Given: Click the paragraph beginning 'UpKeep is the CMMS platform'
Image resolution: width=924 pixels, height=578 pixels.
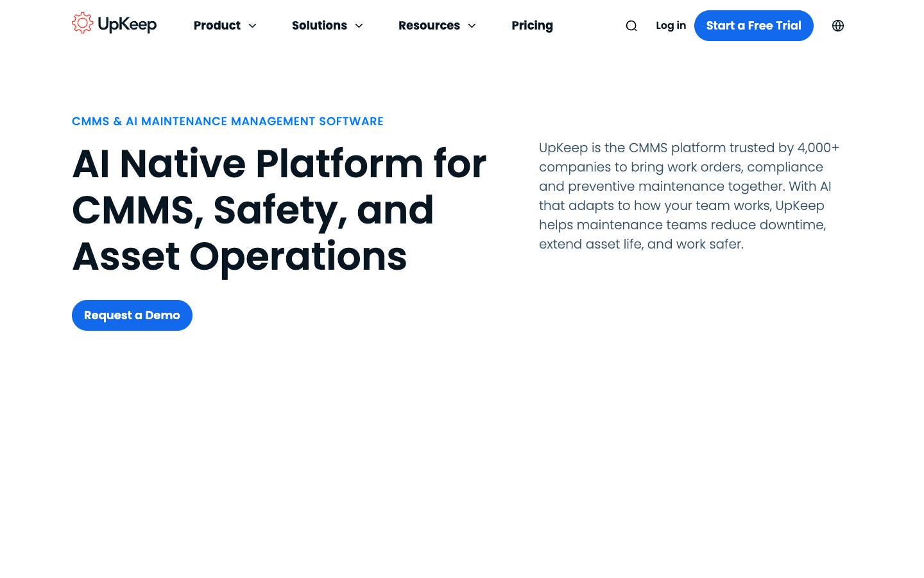Looking at the screenshot, I should click(x=689, y=196).
